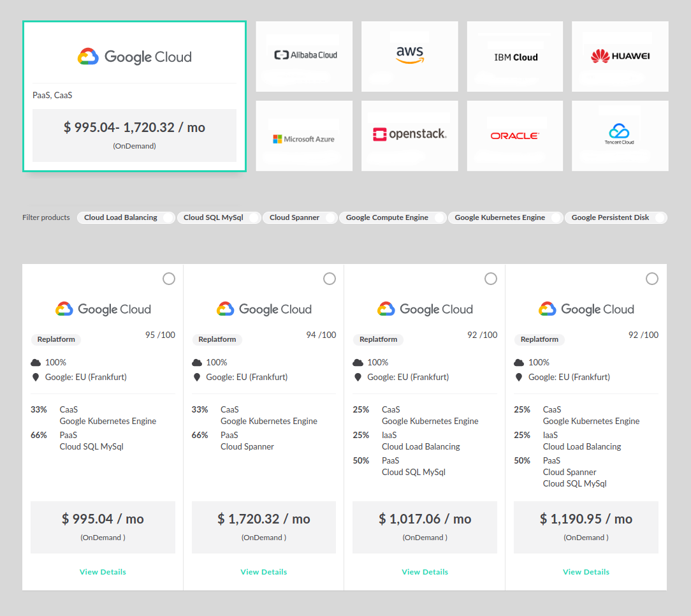Click the Google Cloud logo in the selected provider card
This screenshot has width=691, height=616.
tap(135, 57)
